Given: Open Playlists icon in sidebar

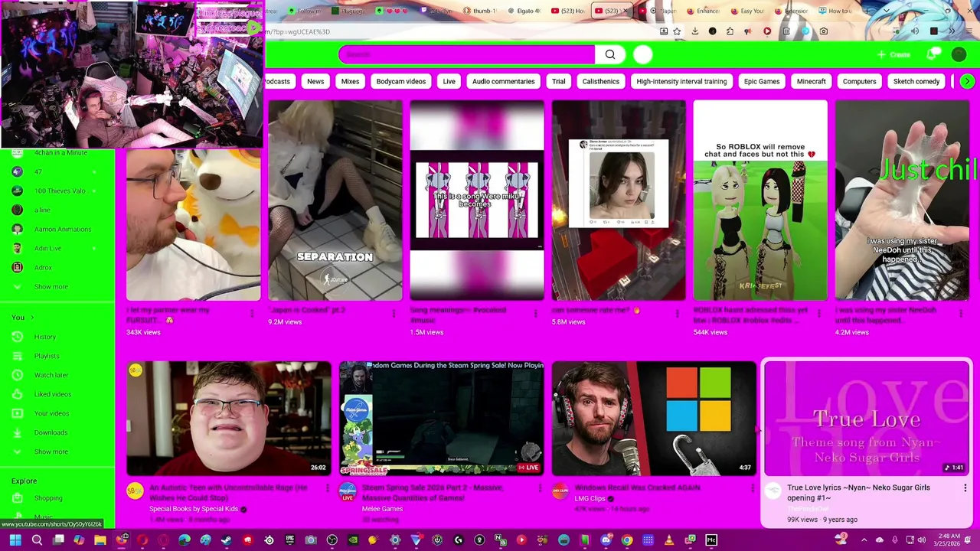Looking at the screenshot, I should click(x=17, y=356).
